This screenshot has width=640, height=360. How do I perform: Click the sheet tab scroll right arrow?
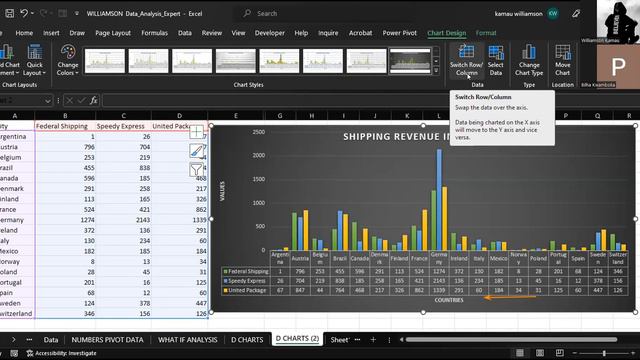pos(13,340)
